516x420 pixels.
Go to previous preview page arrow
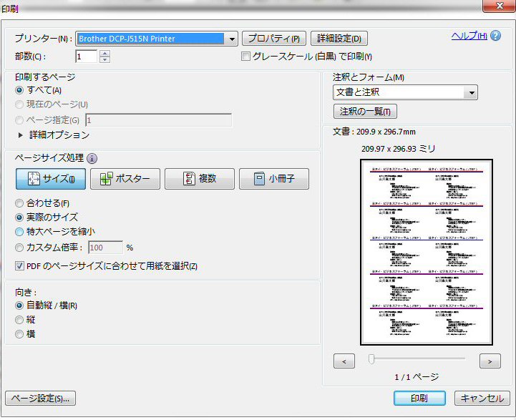[344, 361]
